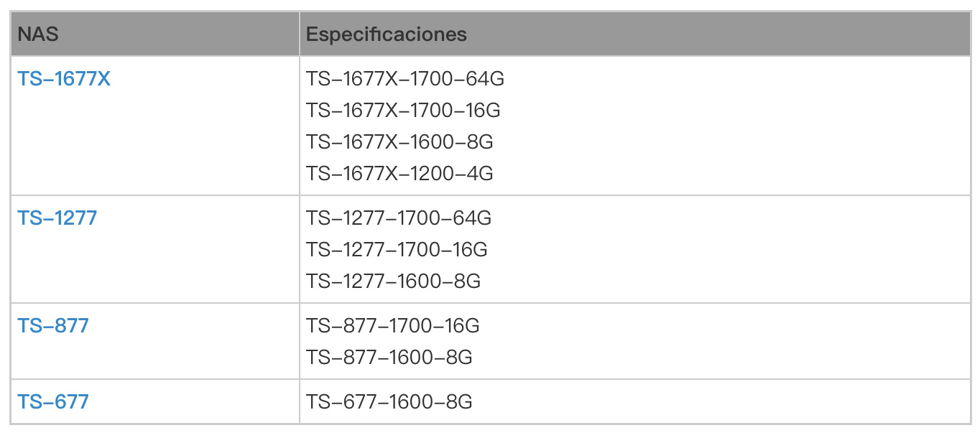Click the Especificaciones column header

click(387, 34)
